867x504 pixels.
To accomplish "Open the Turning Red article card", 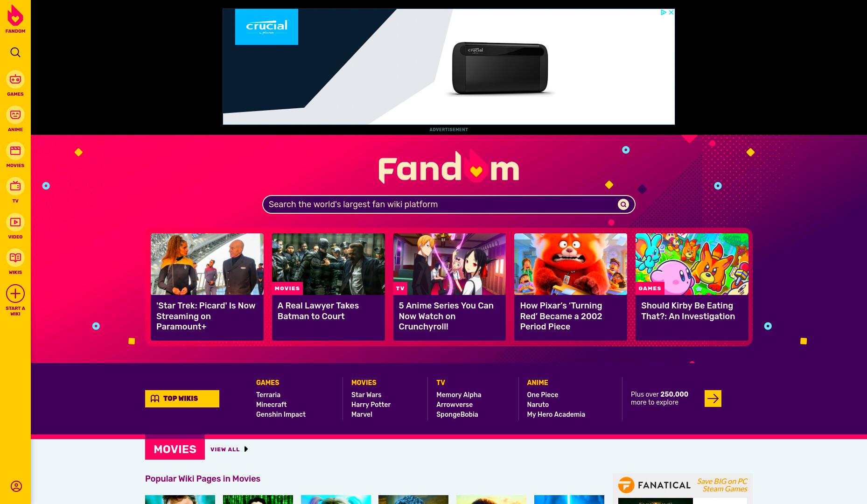I will (x=570, y=287).
